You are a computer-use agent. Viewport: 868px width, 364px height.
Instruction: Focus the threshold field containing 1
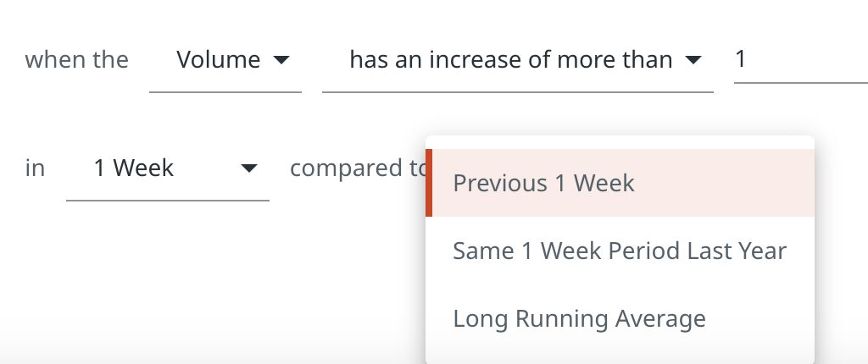pos(797,60)
